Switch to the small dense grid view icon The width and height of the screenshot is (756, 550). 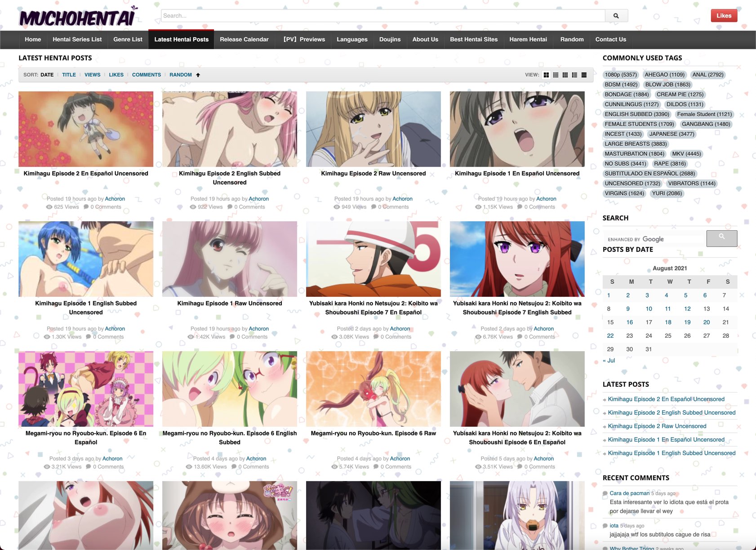pos(556,75)
